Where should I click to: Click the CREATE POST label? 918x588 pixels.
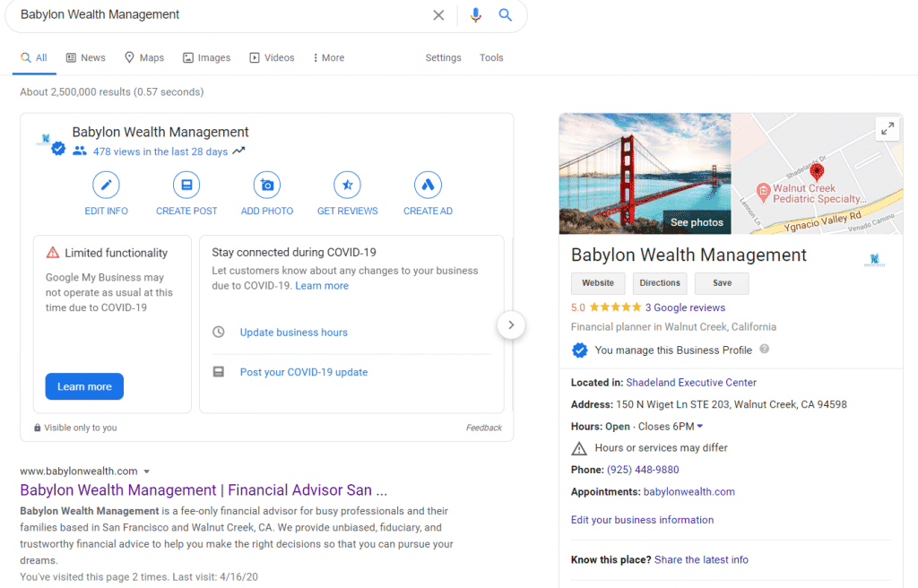[x=186, y=211]
